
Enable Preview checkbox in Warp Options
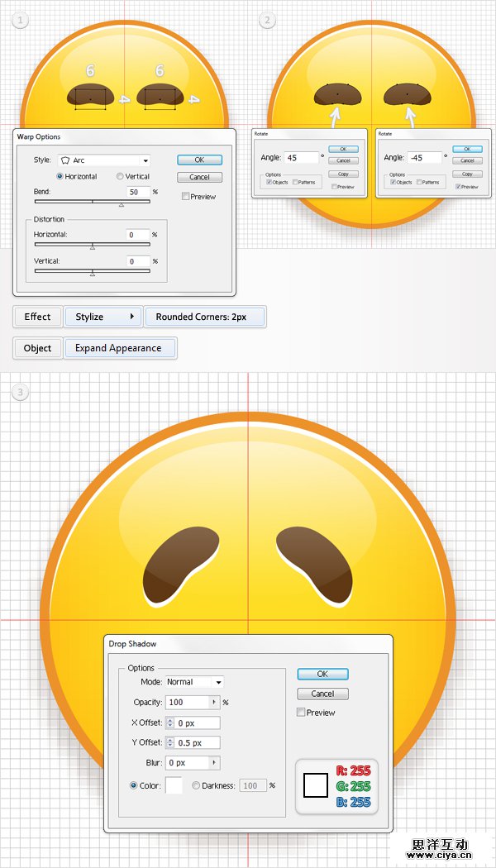[x=185, y=197]
